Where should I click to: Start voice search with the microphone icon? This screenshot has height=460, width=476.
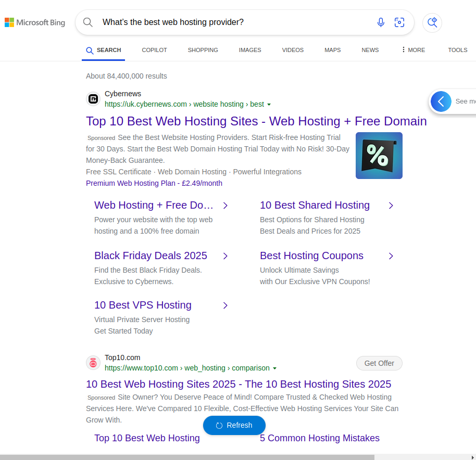[381, 22]
